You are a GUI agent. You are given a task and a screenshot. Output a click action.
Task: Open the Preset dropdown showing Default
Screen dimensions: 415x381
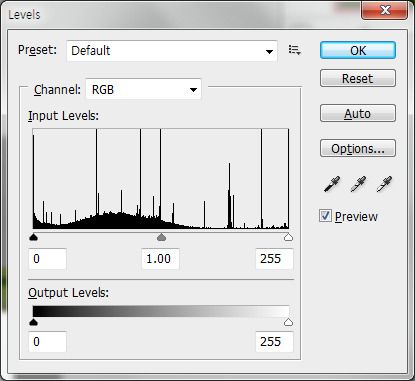coord(172,51)
